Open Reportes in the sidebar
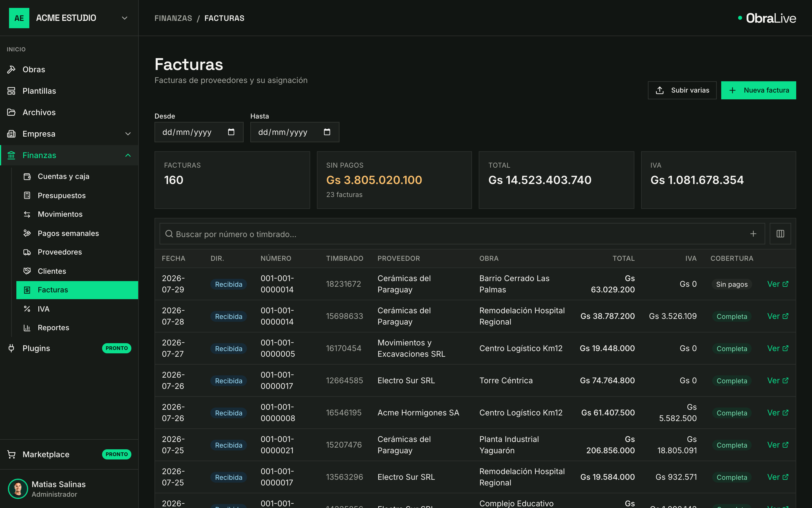812x508 pixels. [x=77, y=328]
